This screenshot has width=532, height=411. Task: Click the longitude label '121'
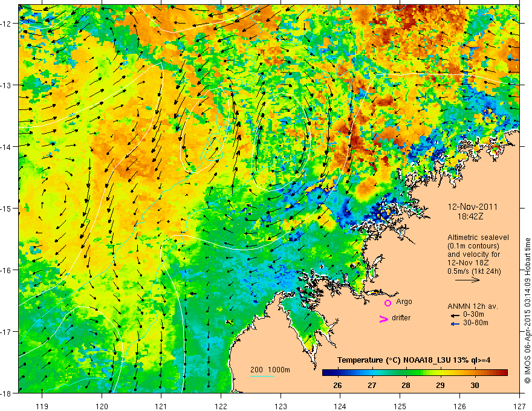coord(161,407)
